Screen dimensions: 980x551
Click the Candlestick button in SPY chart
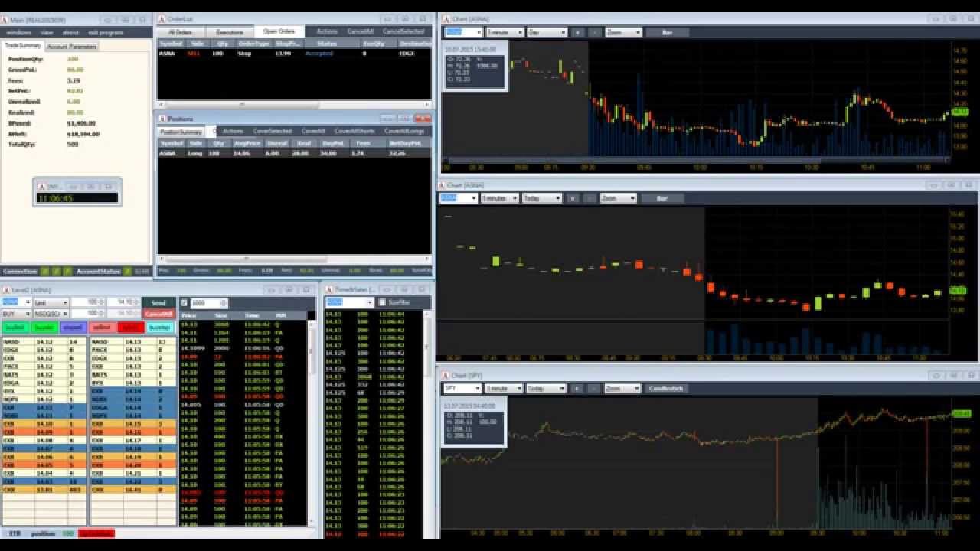[665, 389]
